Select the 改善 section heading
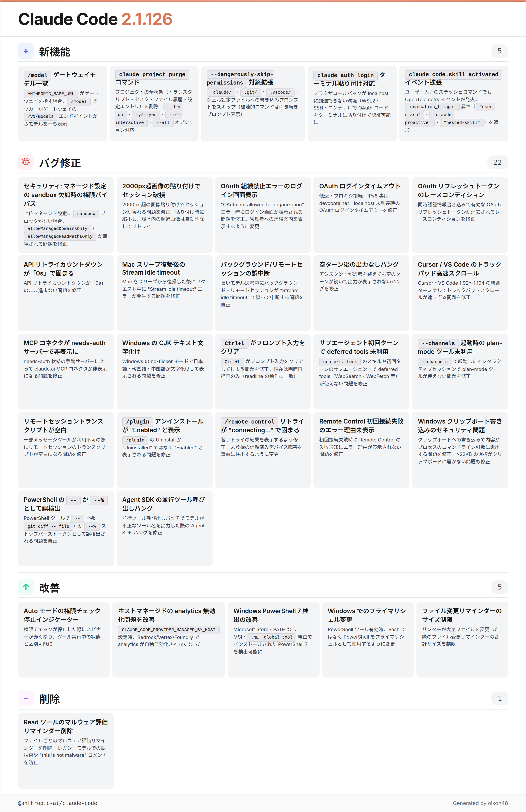Screen dimensions: 526x812 point(49,588)
